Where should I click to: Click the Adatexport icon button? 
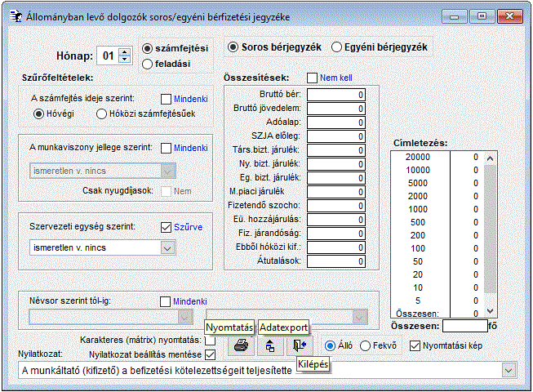click(x=270, y=345)
